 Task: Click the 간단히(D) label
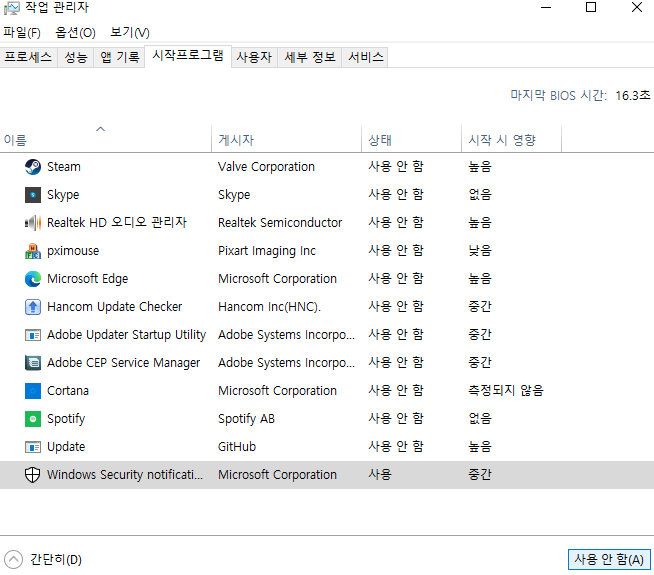[x=56, y=560]
